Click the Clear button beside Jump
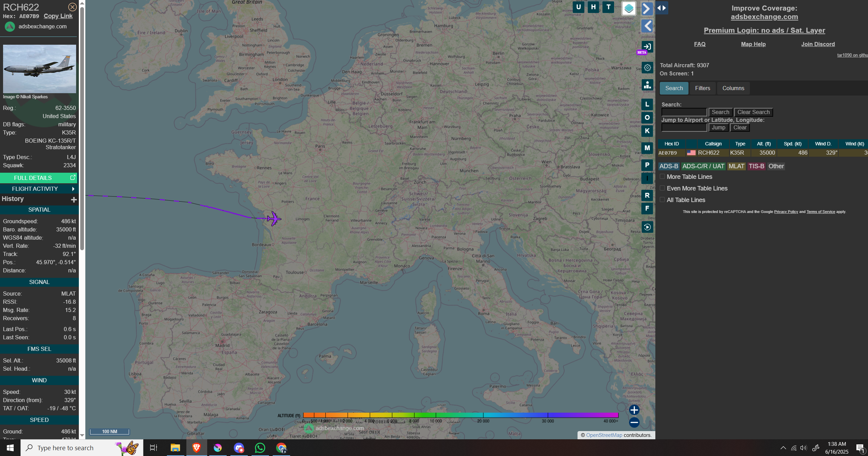The height and width of the screenshot is (456, 868). [x=740, y=127]
